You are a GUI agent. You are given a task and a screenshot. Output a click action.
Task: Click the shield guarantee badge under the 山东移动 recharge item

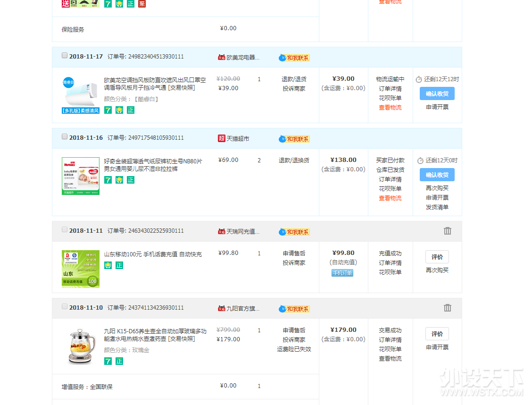108,265
